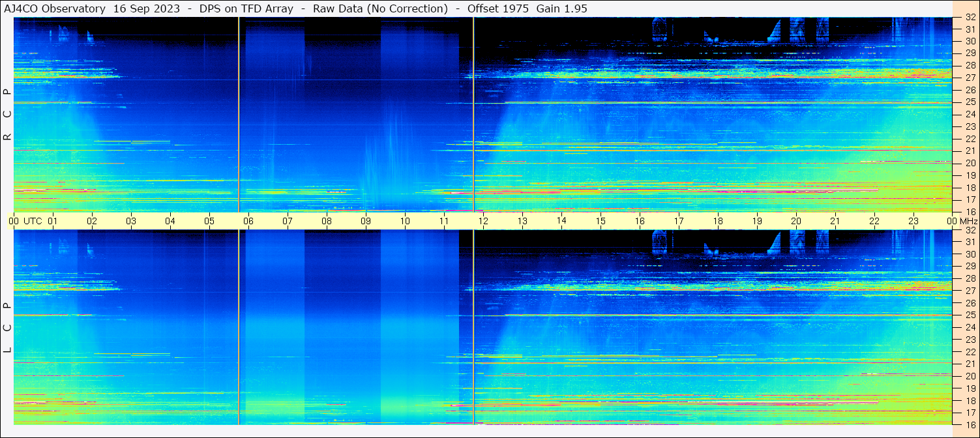Click the 25 MHz label on RCP scale
Image resolution: width=980 pixels, height=438 pixels.
[970, 102]
